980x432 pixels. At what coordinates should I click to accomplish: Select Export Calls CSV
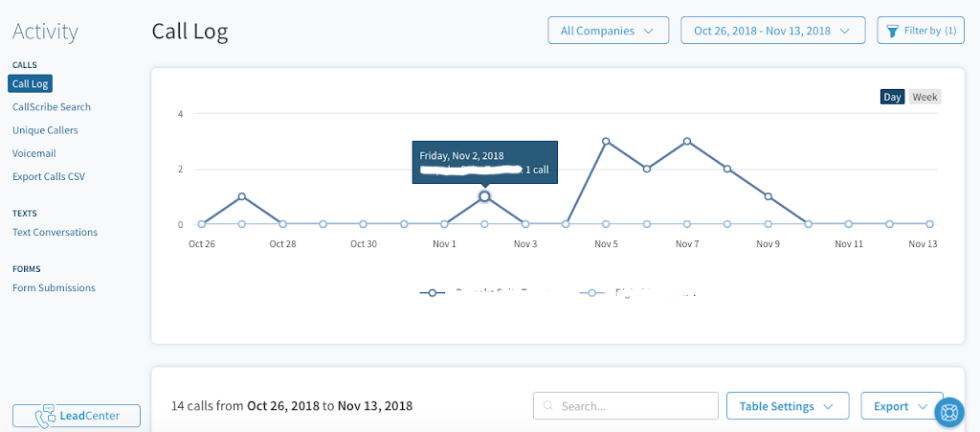49,176
